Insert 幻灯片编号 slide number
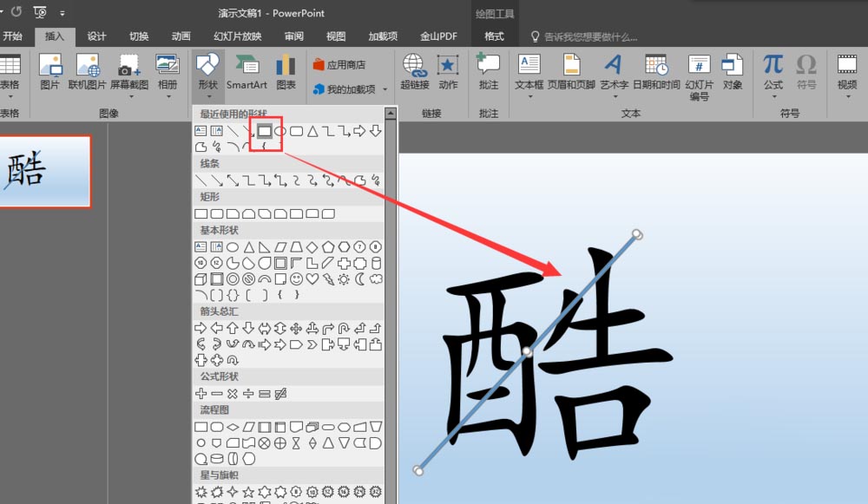The height and width of the screenshot is (504, 868). pos(699,77)
